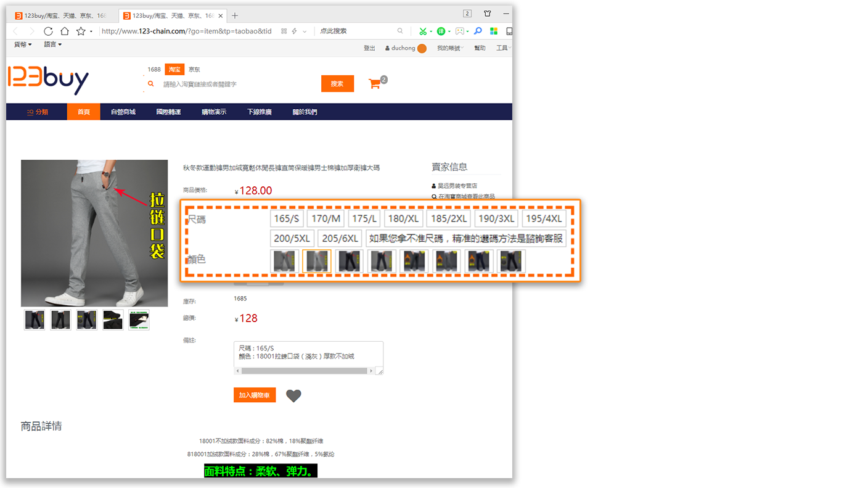Open the shopping cart icon
This screenshot has width=868, height=488.
pyautogui.click(x=374, y=84)
